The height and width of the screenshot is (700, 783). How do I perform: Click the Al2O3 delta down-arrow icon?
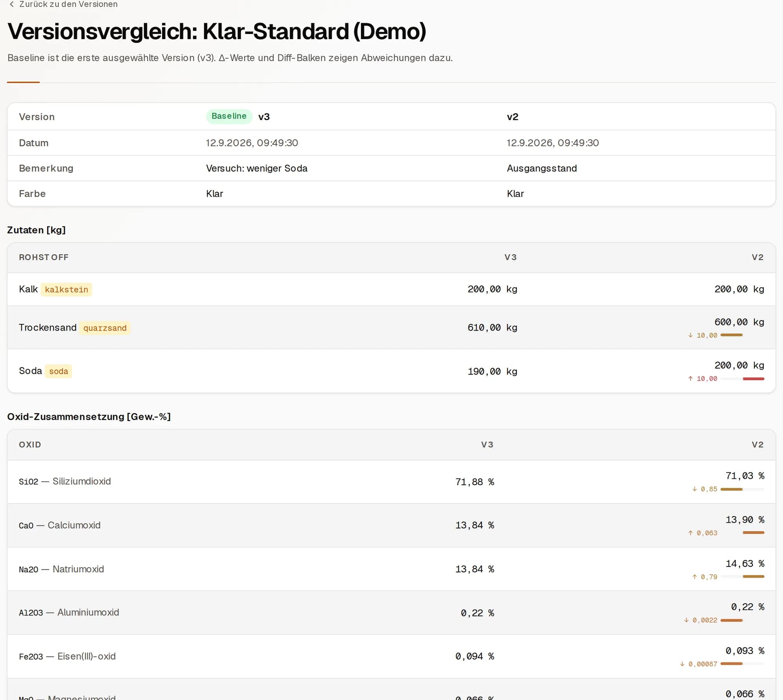686,620
